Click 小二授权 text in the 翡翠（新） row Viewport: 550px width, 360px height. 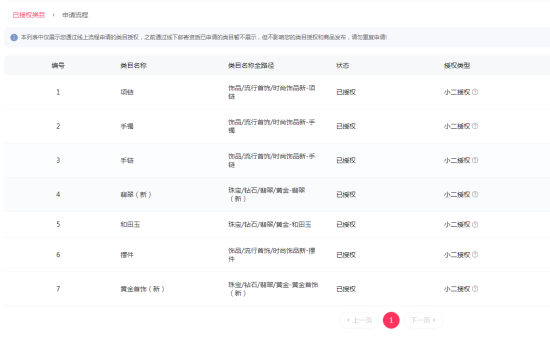(457, 194)
